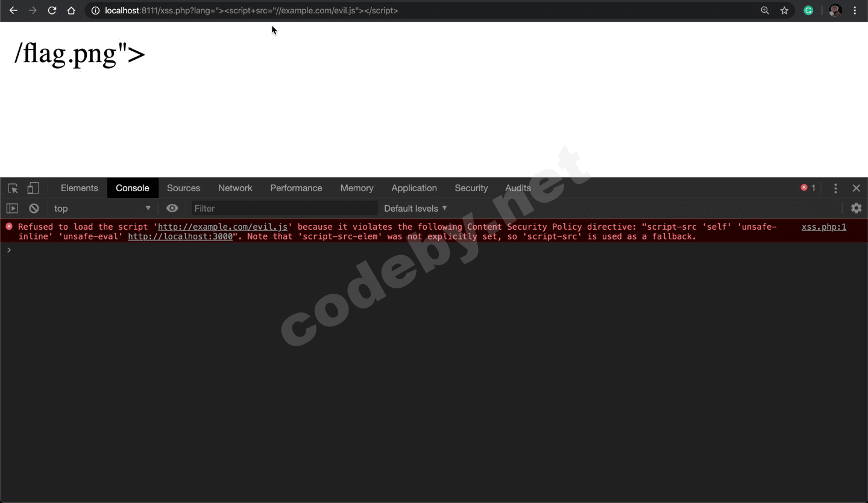Open the browser home page
The height and width of the screenshot is (503, 868).
pos(71,10)
